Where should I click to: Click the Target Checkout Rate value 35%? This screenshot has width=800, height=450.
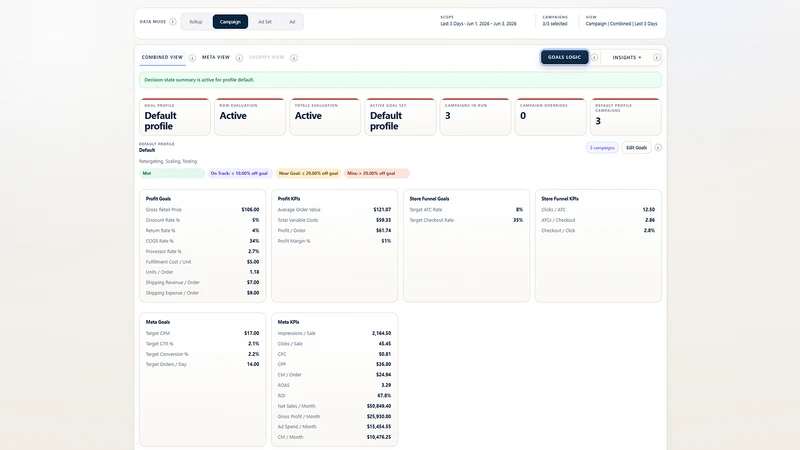(x=518, y=220)
